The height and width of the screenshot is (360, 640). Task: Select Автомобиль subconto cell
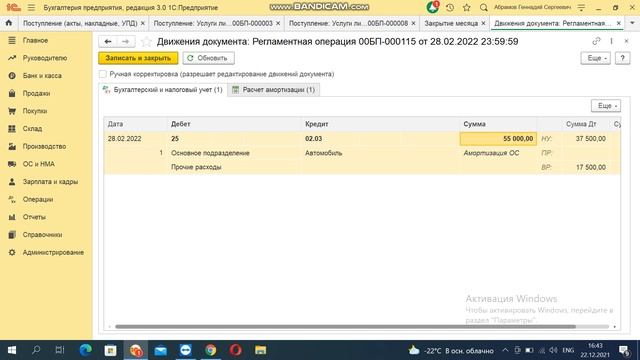(x=380, y=153)
